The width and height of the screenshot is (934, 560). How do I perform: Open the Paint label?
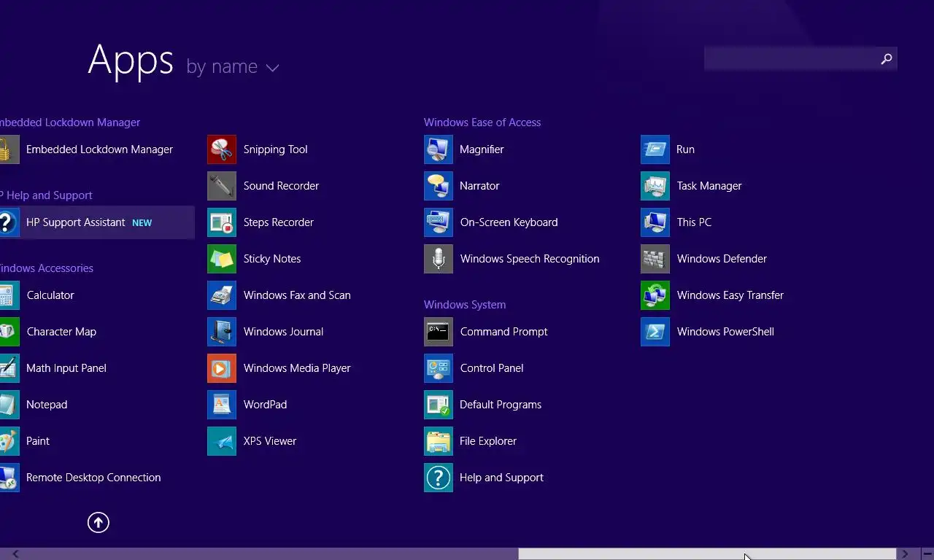(x=38, y=441)
